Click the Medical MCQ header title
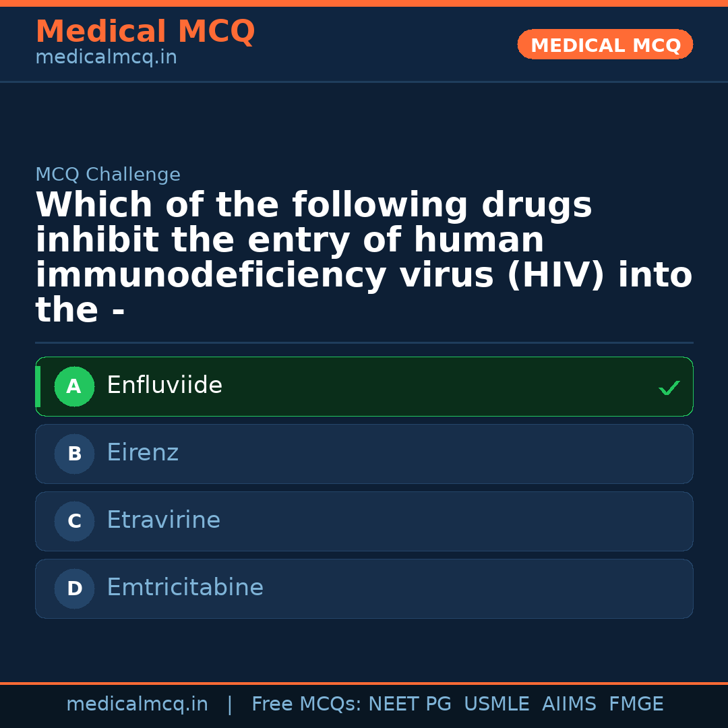 pyautogui.click(x=145, y=32)
